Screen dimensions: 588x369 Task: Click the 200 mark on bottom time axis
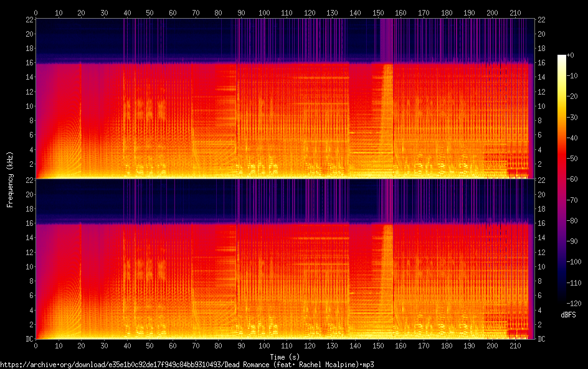coord(492,346)
